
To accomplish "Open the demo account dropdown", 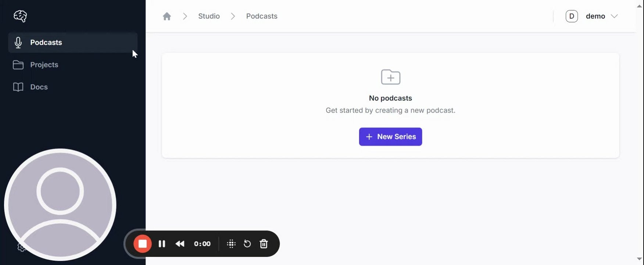I will 601,16.
